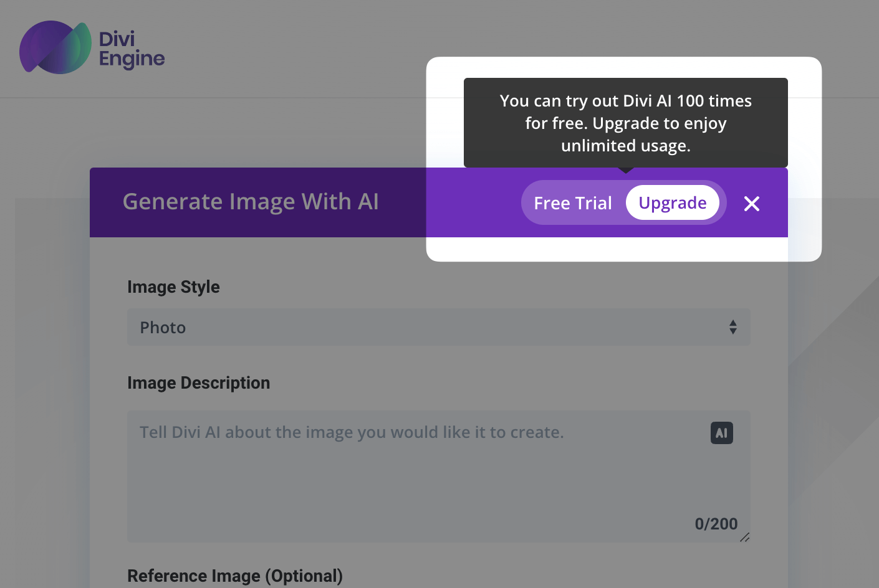The height and width of the screenshot is (588, 879).
Task: Click the 0/200 character counter
Action: click(716, 524)
